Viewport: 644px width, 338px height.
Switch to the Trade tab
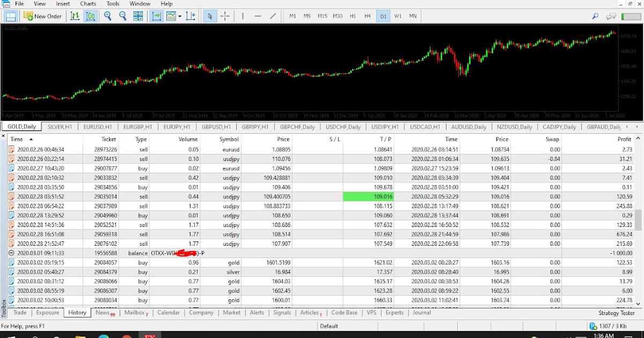tap(19, 312)
